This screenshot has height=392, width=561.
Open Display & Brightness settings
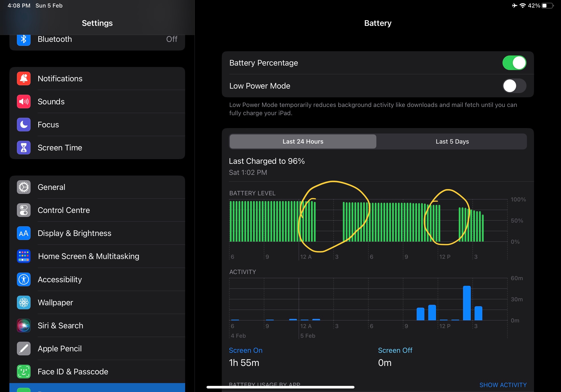click(x=74, y=233)
